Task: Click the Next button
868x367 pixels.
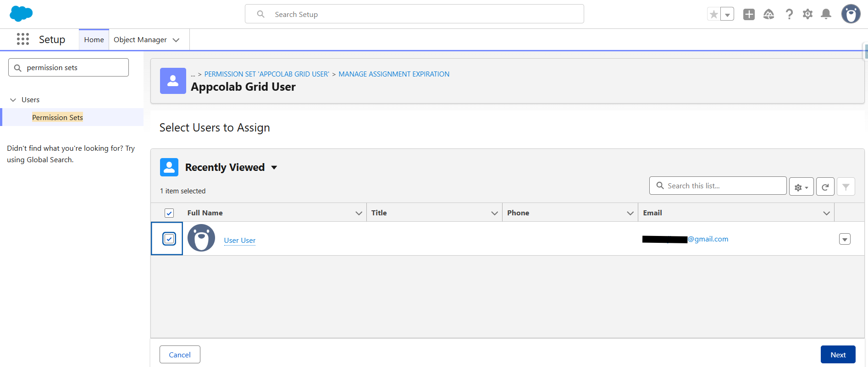Action: (x=838, y=355)
